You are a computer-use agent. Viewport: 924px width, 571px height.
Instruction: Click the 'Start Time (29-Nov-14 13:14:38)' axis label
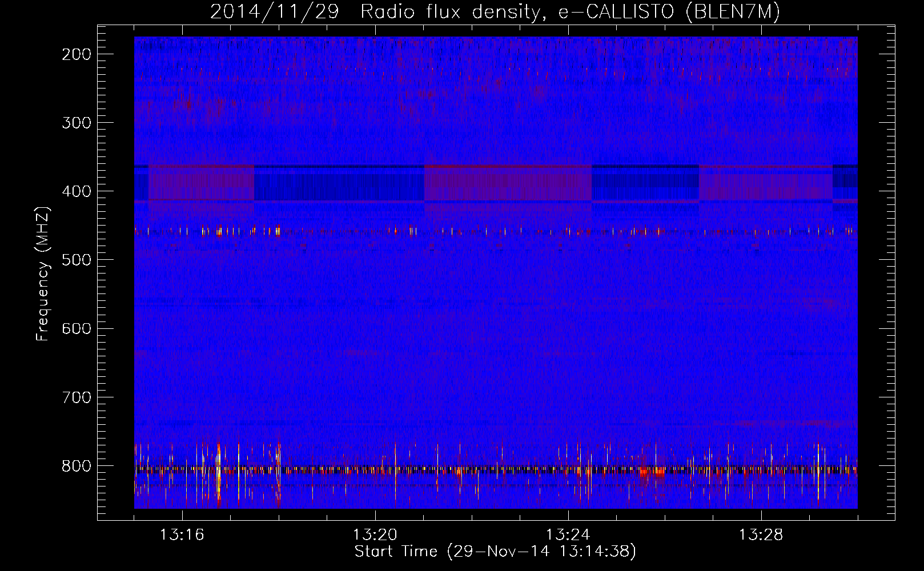(x=495, y=552)
